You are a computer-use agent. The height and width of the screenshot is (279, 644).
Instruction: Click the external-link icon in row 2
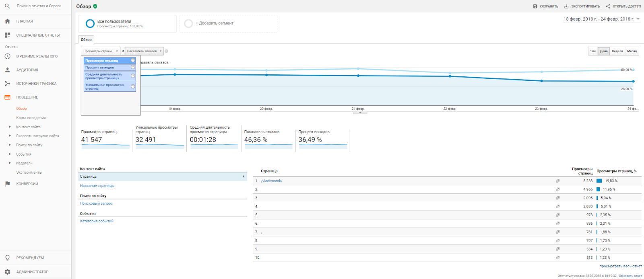558,189
